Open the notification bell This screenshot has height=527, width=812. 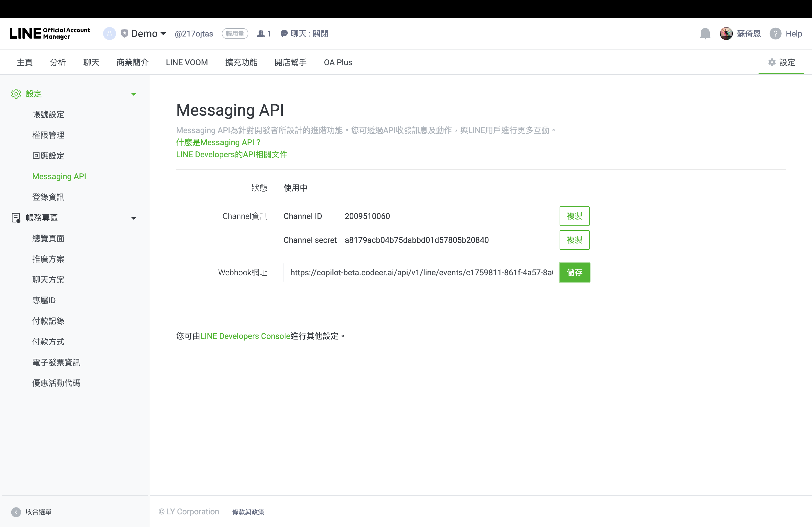(705, 33)
